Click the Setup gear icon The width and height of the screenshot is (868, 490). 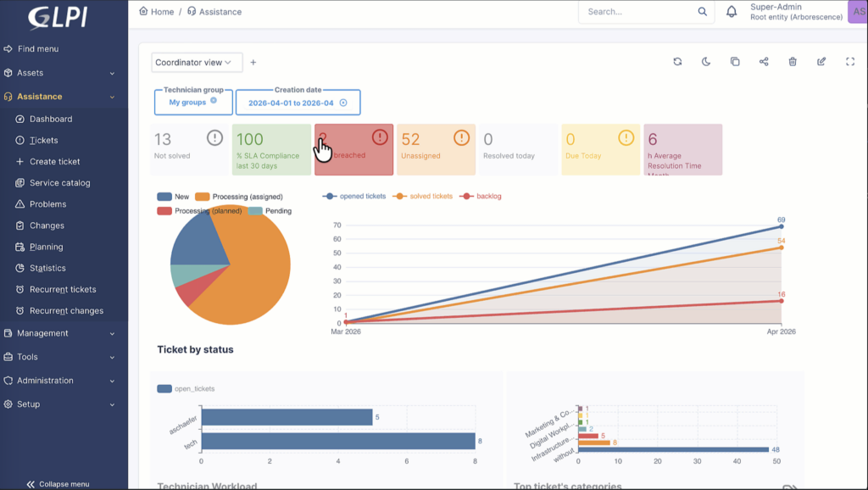8,404
